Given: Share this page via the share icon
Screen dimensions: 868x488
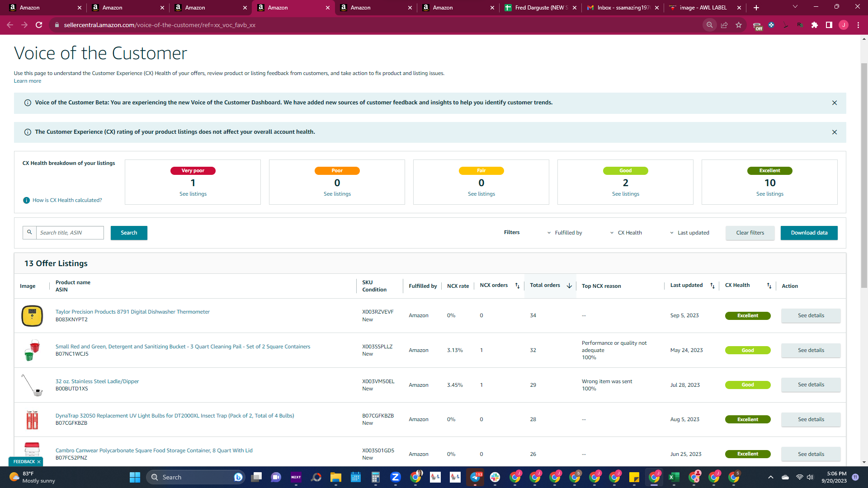Looking at the screenshot, I should point(724,25).
